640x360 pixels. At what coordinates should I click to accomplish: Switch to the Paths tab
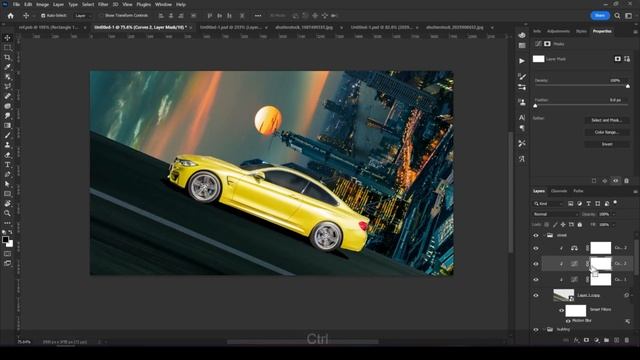click(x=578, y=191)
